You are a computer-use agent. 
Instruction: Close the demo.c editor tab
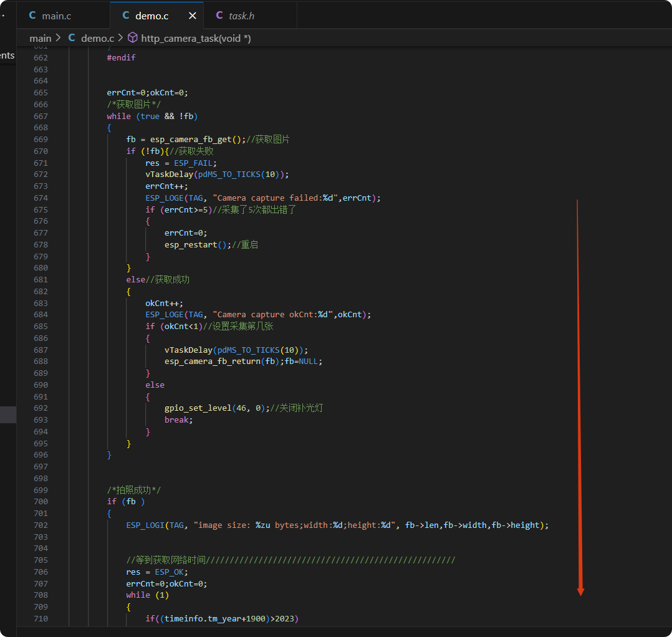pos(193,16)
